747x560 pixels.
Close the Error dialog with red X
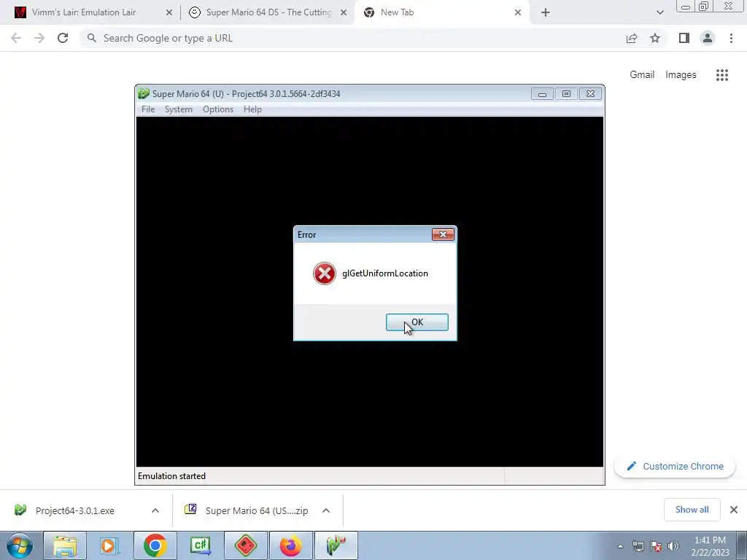pos(443,234)
